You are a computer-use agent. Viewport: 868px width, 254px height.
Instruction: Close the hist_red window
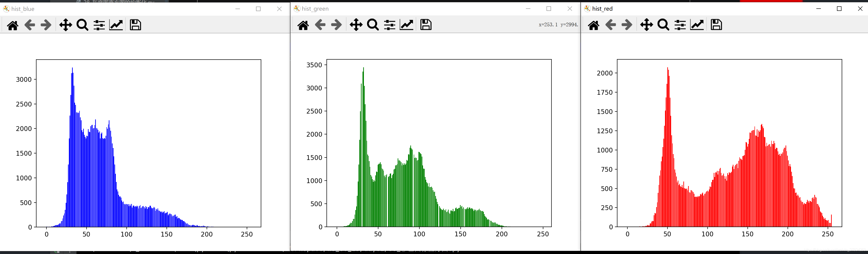click(860, 9)
